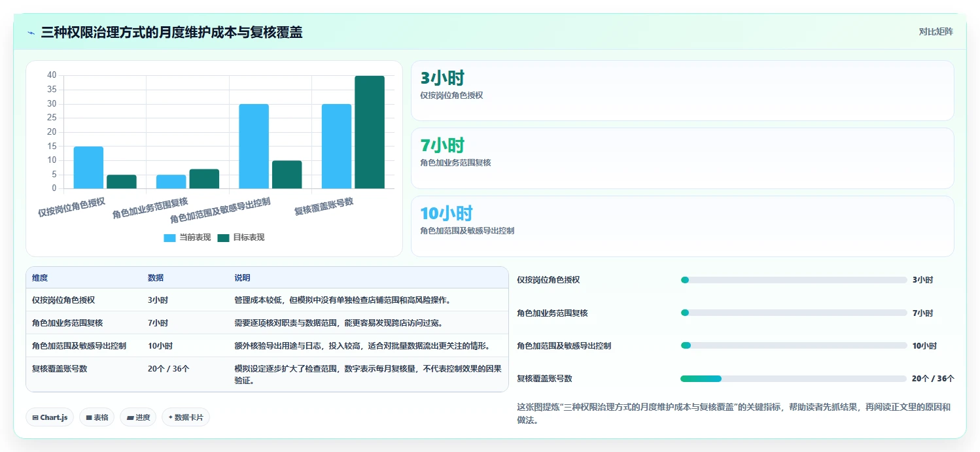Click the dark-green bar for 角色加业务范围复核
Viewport: 980px width, 452px height.
pyautogui.click(x=204, y=179)
